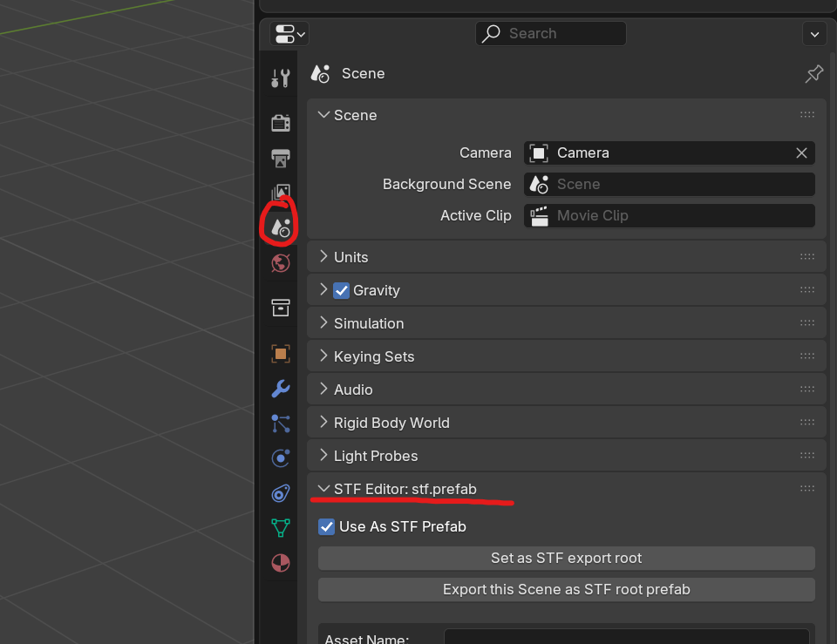Disable the Gravity checkbox
The image size is (837, 644).
point(341,290)
